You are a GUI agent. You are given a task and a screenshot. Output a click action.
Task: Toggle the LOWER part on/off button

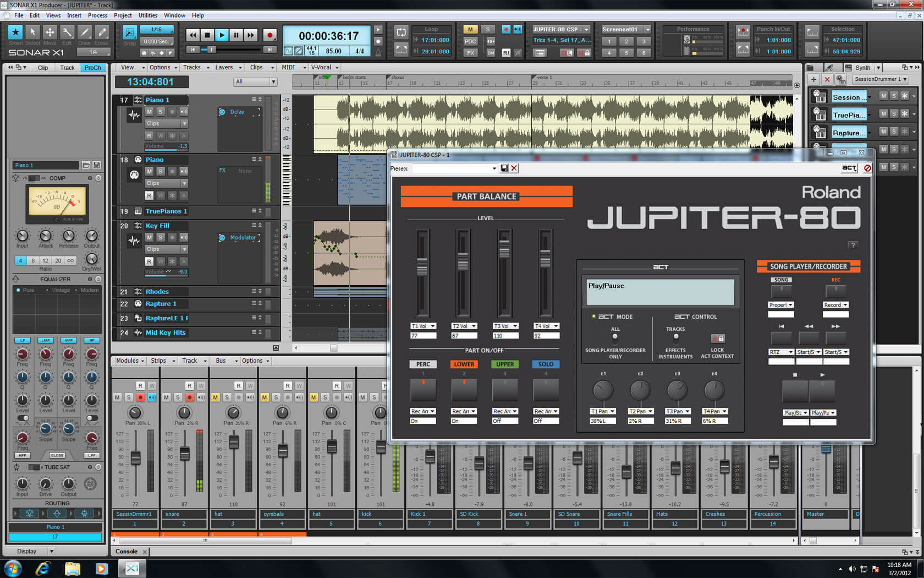pos(464,390)
